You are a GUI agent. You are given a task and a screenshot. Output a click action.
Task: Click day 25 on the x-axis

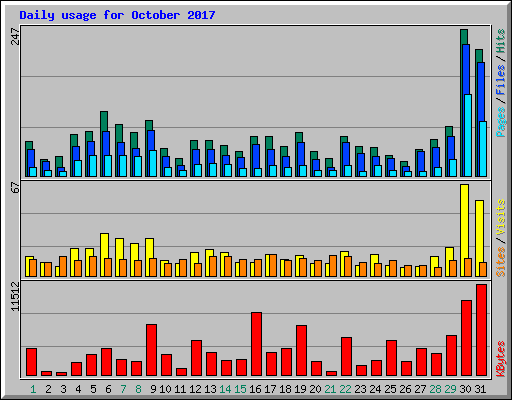pos(390,389)
